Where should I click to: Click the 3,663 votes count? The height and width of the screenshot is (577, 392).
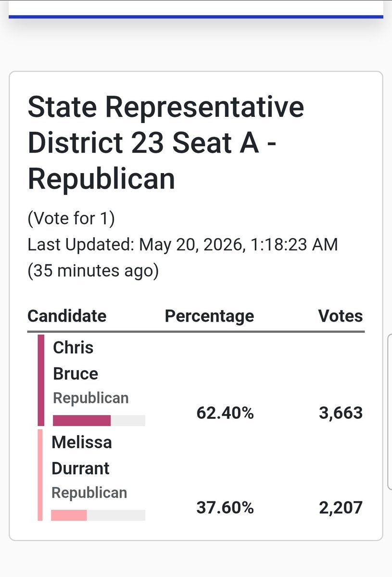341,413
